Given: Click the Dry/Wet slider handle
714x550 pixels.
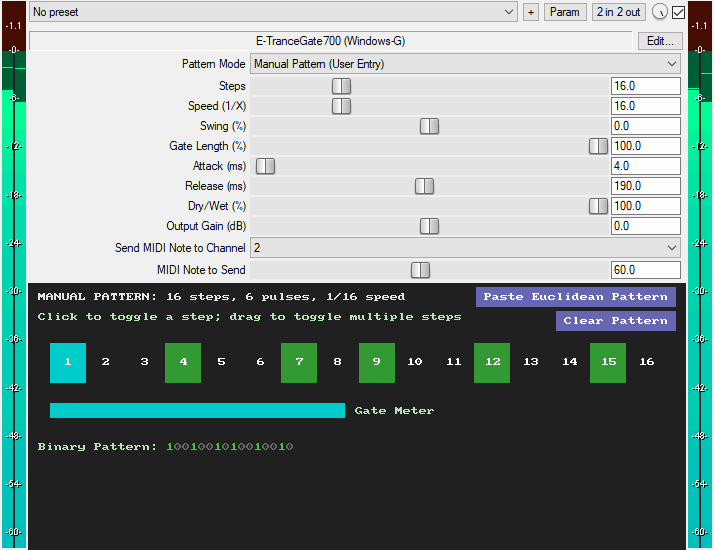Looking at the screenshot, I should tap(598, 206).
